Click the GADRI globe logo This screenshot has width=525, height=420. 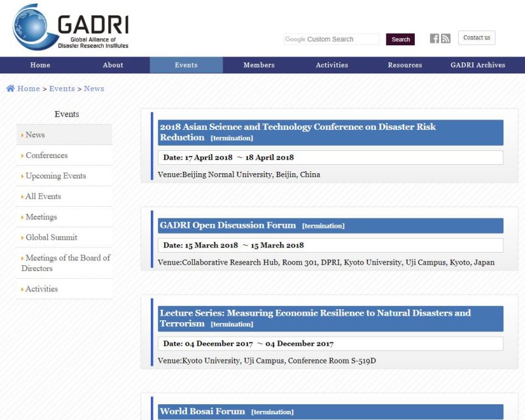coord(34,28)
